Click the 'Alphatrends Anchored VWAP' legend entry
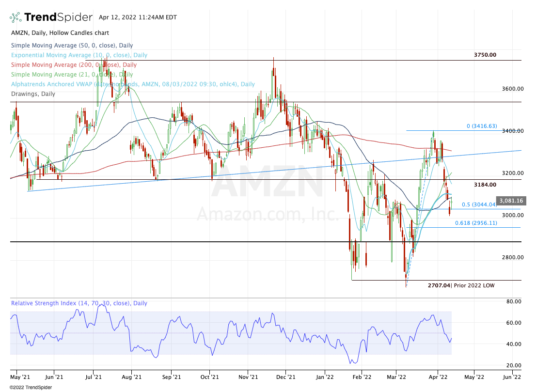Image resolution: width=536 pixels, height=392 pixels. point(133,84)
